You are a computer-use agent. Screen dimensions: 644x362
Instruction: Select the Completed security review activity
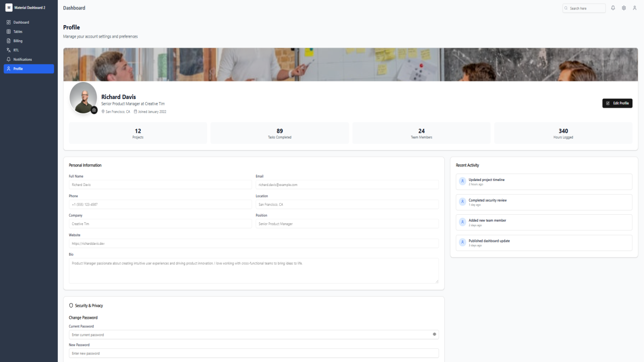click(x=544, y=202)
